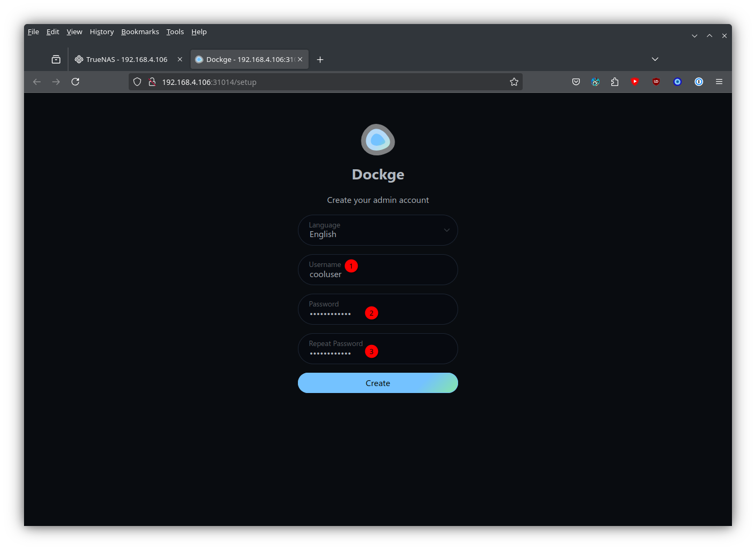The height and width of the screenshot is (550, 756).
Task: Bookmark this page with star icon
Action: coord(514,82)
